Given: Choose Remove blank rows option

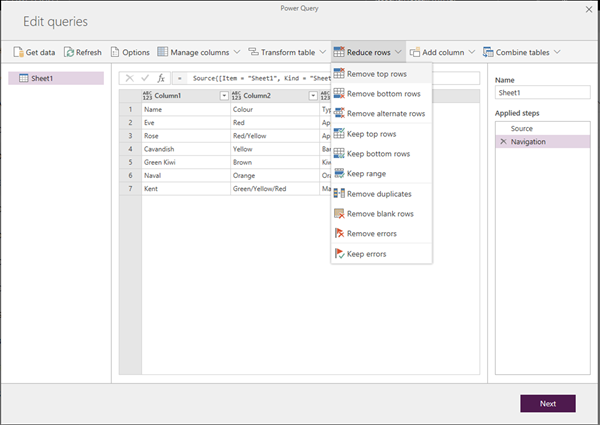Looking at the screenshot, I should coord(379,214).
